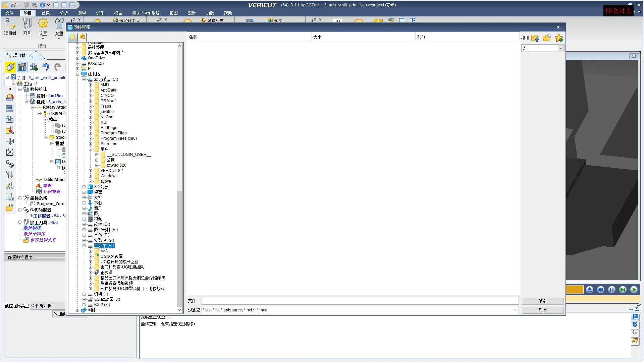Click the 取消 button
This screenshot has height=362, width=644.
pyautogui.click(x=542, y=310)
